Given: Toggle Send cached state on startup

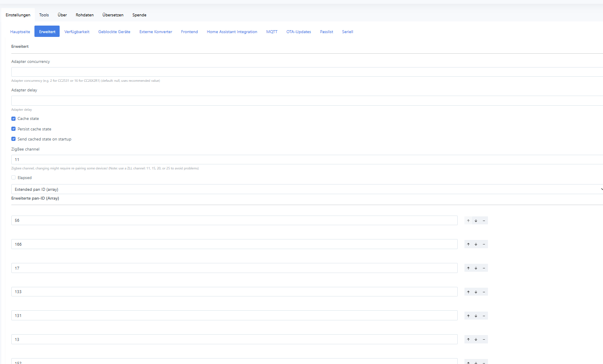Looking at the screenshot, I should pyautogui.click(x=13, y=139).
